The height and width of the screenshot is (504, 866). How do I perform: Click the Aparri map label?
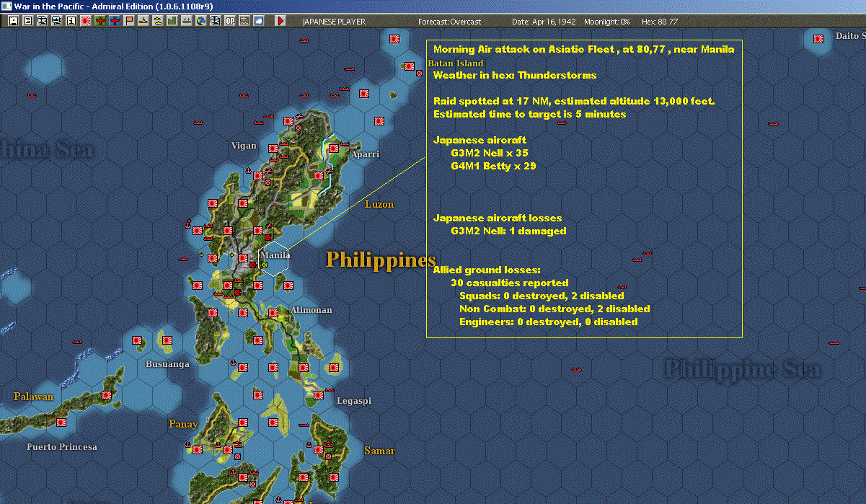(x=365, y=154)
